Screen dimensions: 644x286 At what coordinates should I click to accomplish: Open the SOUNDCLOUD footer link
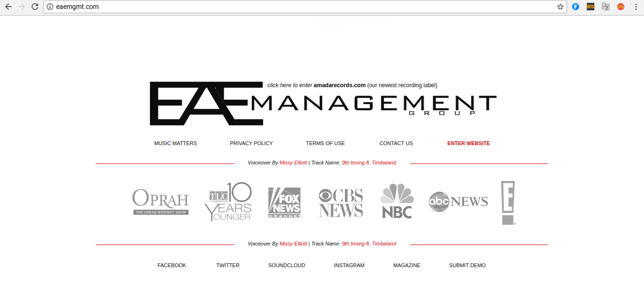pos(287,265)
